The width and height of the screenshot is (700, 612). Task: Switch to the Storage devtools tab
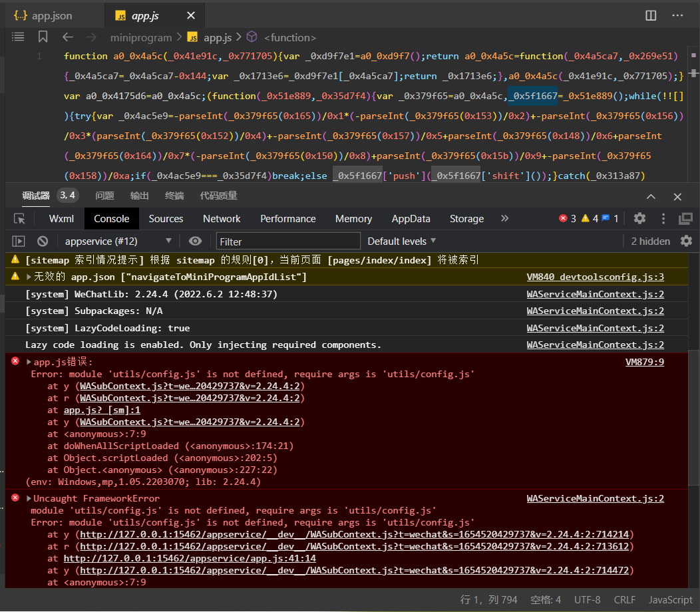(x=466, y=219)
